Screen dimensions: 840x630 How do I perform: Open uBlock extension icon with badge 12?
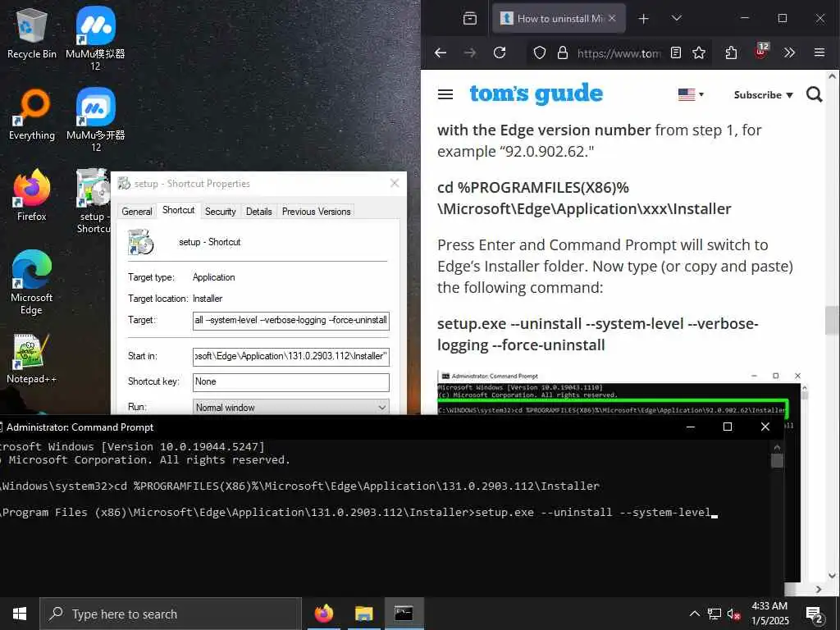(x=760, y=52)
